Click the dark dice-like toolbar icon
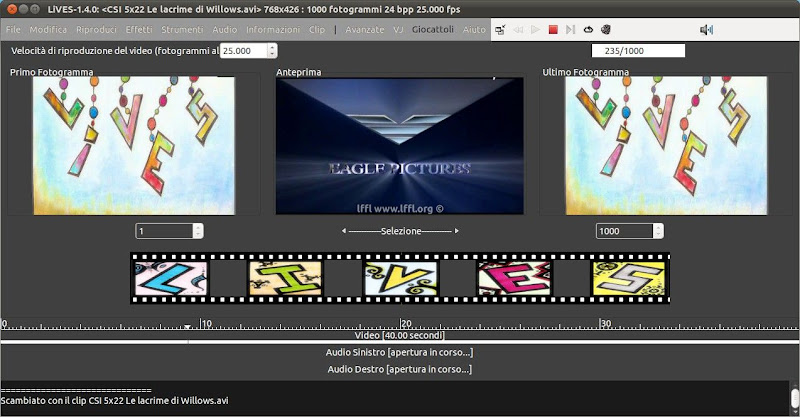The image size is (800, 417). 606,30
